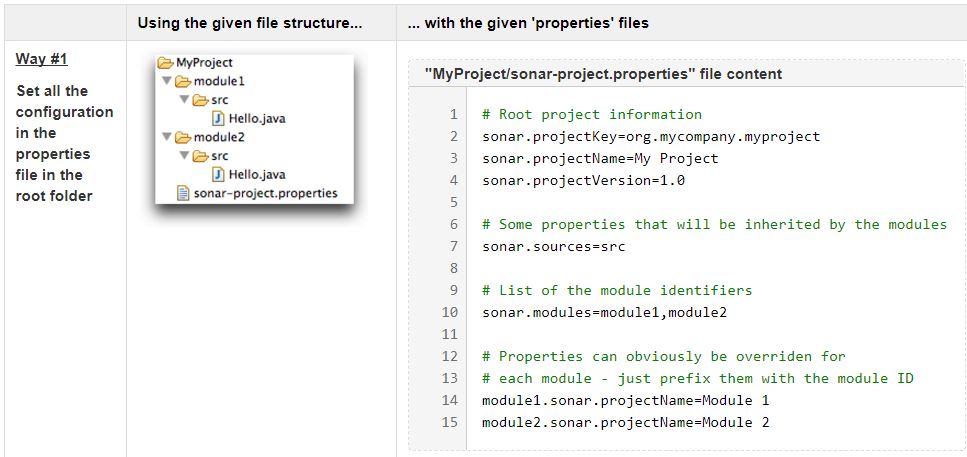Click the module1 folder icon
967x457 pixels.
[183, 81]
